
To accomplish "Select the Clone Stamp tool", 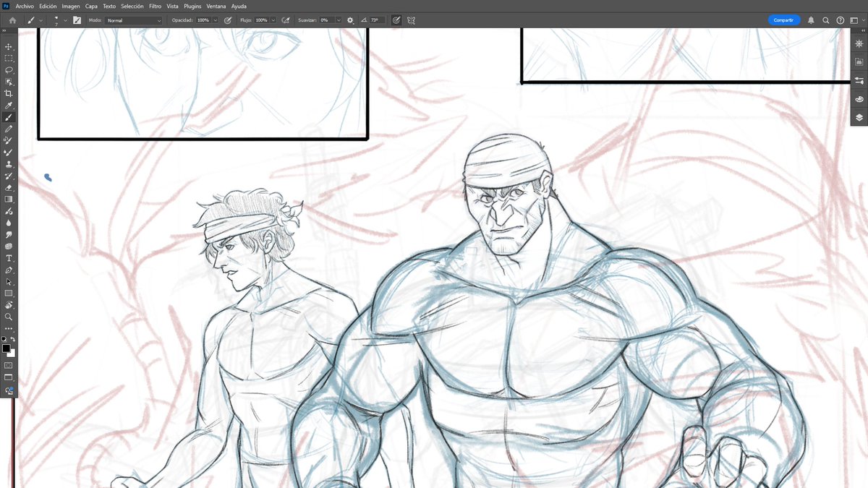I will 9,164.
